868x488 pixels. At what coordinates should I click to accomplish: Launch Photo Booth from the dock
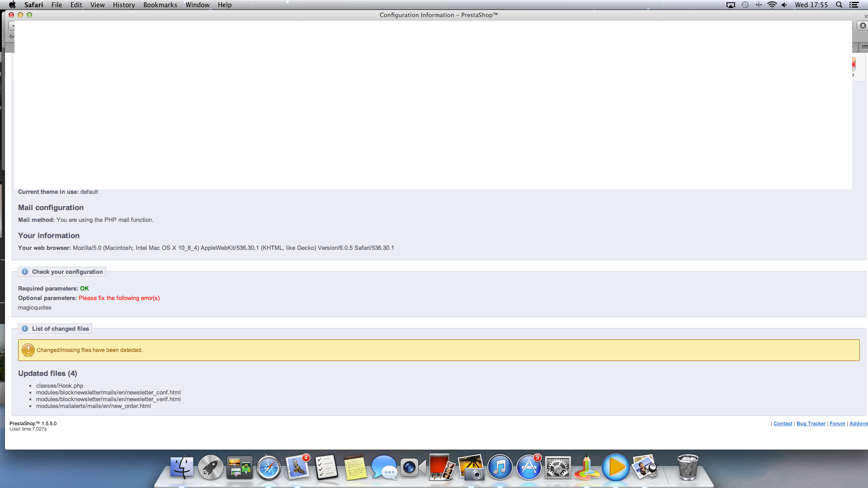(x=442, y=468)
